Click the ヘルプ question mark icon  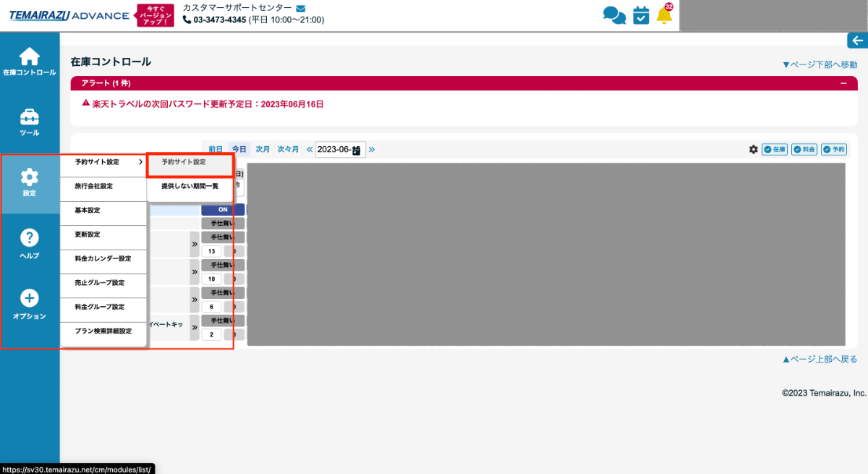[x=29, y=243]
